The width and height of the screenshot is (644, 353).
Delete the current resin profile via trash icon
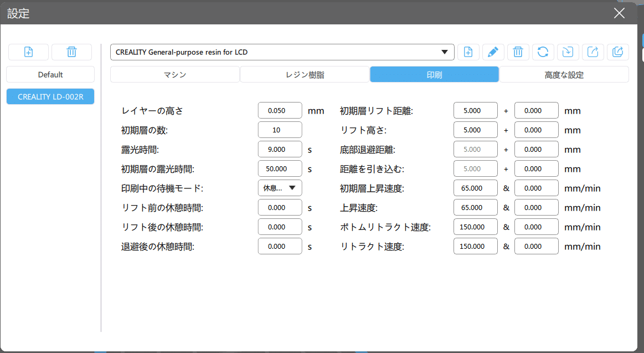click(518, 52)
